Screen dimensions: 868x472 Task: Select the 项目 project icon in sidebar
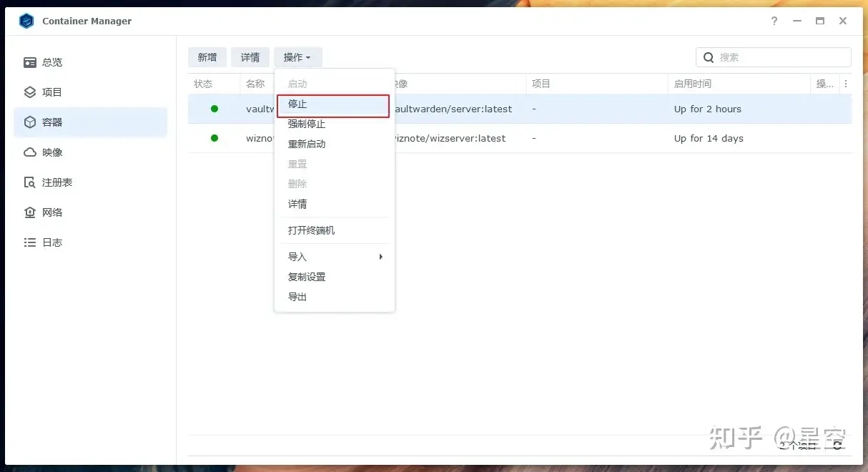(30, 92)
